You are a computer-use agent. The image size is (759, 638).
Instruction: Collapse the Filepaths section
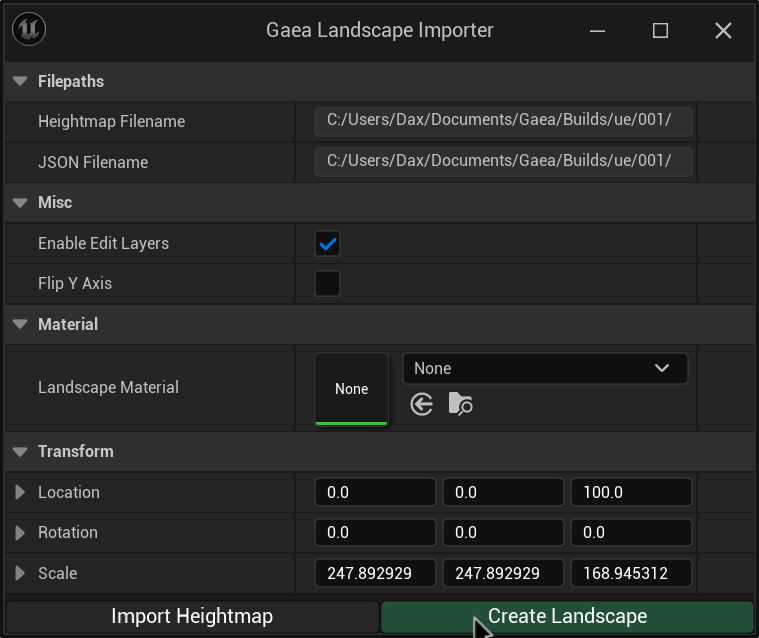[x=20, y=81]
